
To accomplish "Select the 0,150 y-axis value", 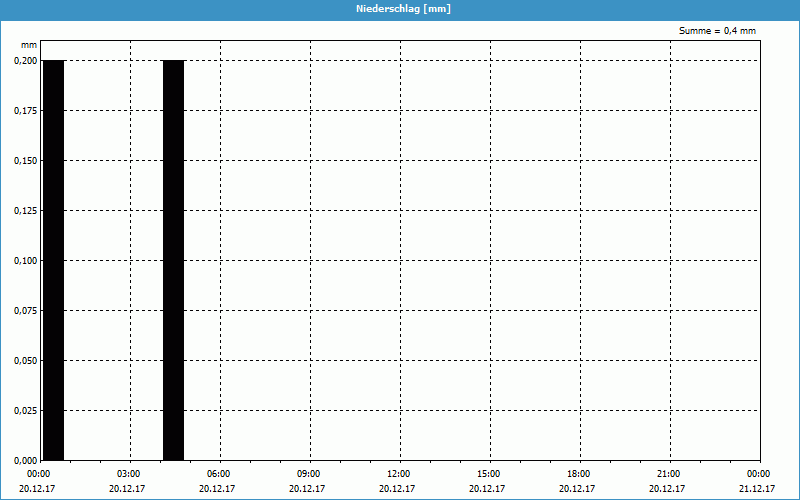I will tap(26, 161).
